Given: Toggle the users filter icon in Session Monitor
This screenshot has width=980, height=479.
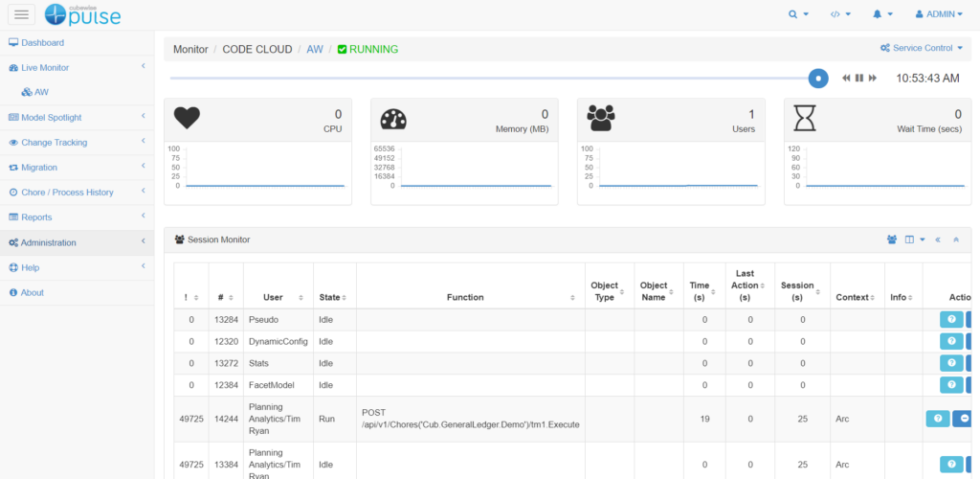Looking at the screenshot, I should point(892,239).
